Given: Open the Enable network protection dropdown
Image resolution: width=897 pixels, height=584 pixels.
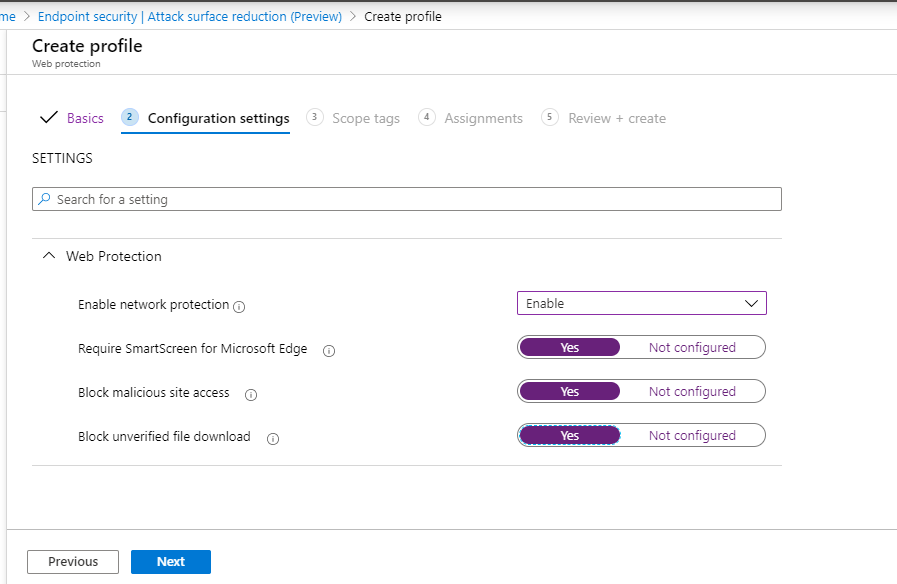Looking at the screenshot, I should (x=641, y=303).
